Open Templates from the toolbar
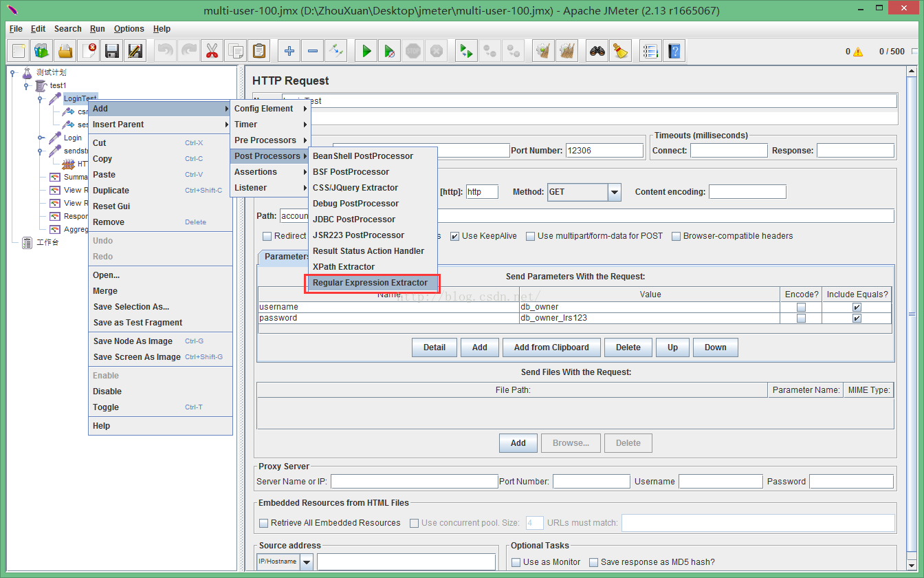Screen dimensions: 924x578 (42, 51)
